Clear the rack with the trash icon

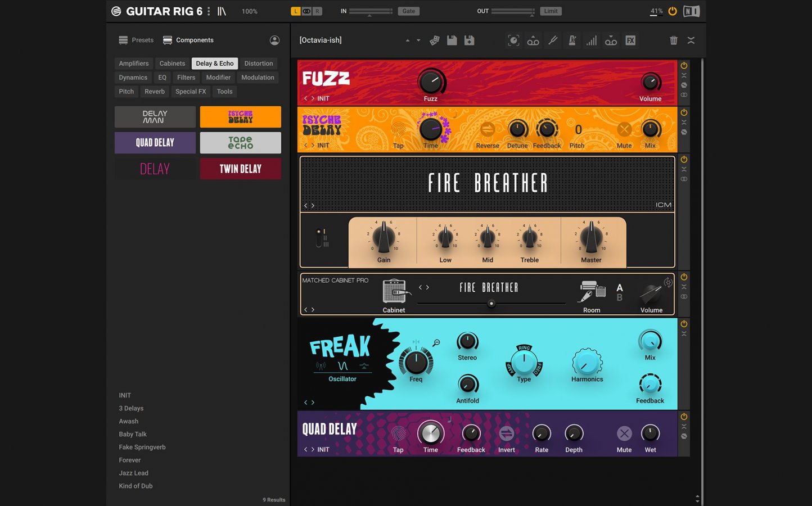point(673,40)
